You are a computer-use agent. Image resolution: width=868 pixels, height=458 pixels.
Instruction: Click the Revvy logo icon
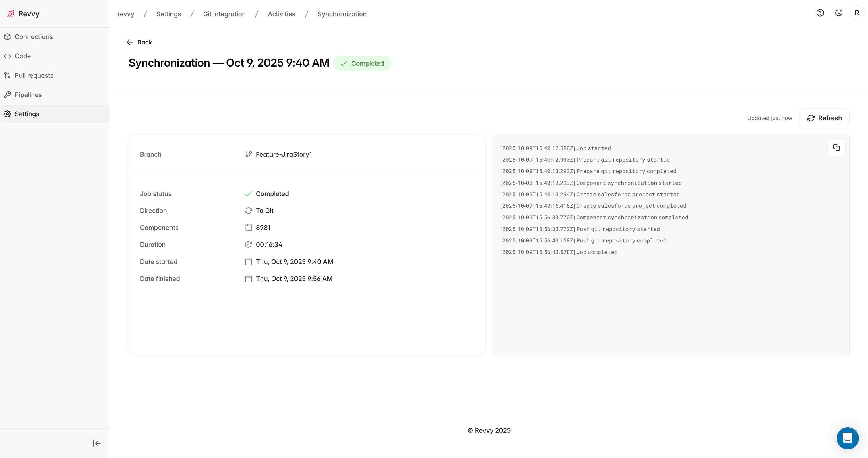11,14
